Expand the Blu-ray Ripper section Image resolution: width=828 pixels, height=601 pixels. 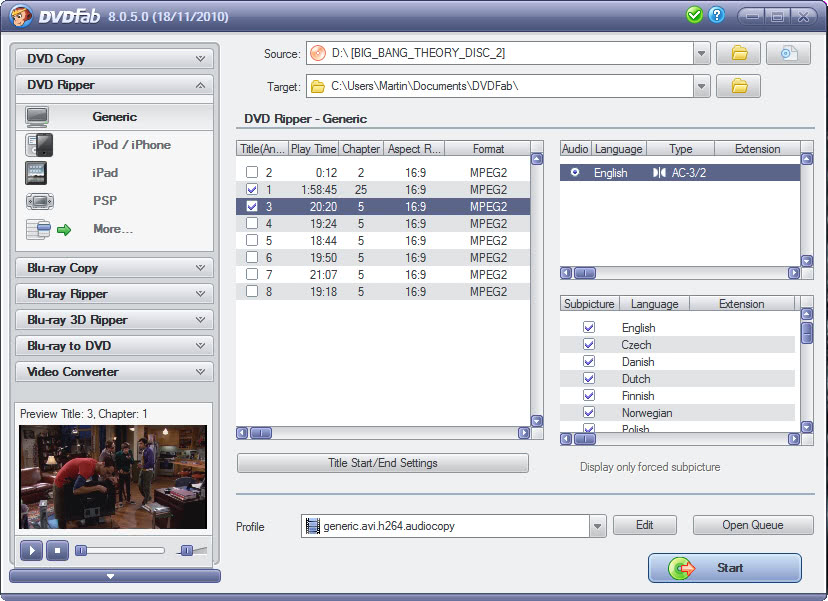point(115,294)
